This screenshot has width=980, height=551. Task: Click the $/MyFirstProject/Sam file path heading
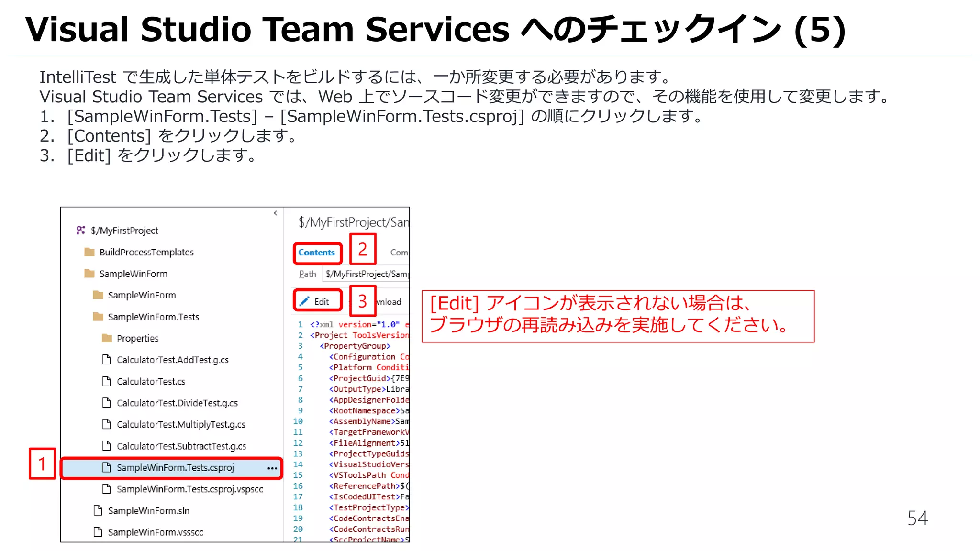354,222
